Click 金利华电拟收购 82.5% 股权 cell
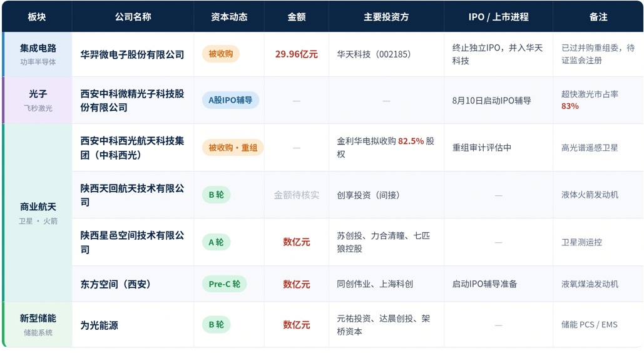 pyautogui.click(x=386, y=148)
